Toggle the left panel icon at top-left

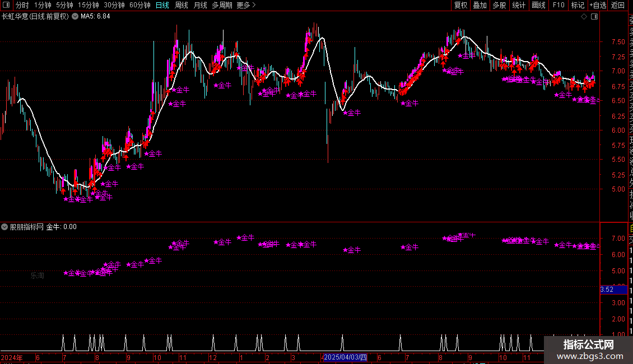click(6, 5)
